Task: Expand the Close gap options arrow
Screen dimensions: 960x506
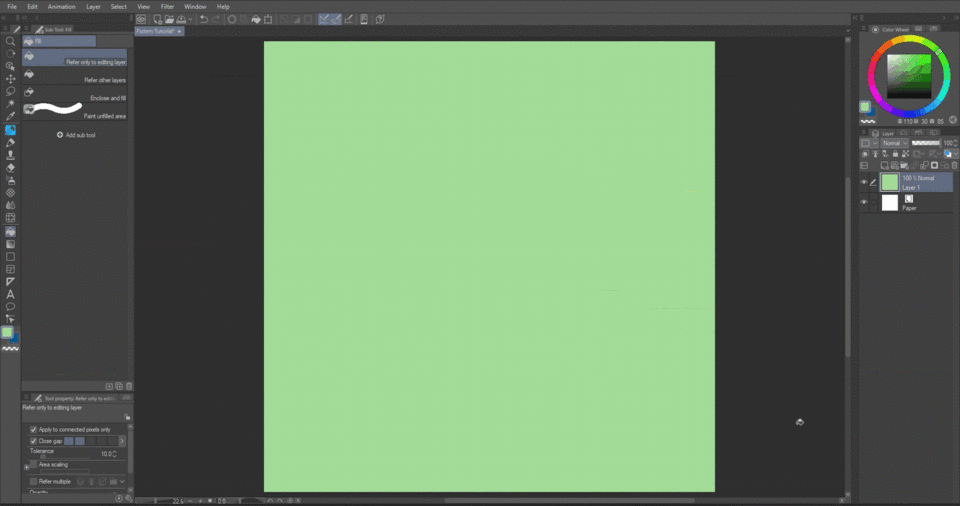Action: pos(122,441)
